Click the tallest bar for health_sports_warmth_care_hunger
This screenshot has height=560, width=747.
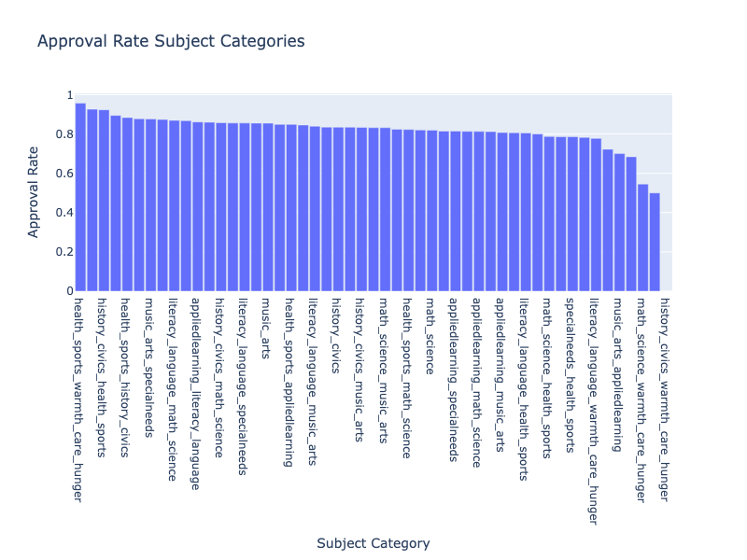pyautogui.click(x=80, y=197)
